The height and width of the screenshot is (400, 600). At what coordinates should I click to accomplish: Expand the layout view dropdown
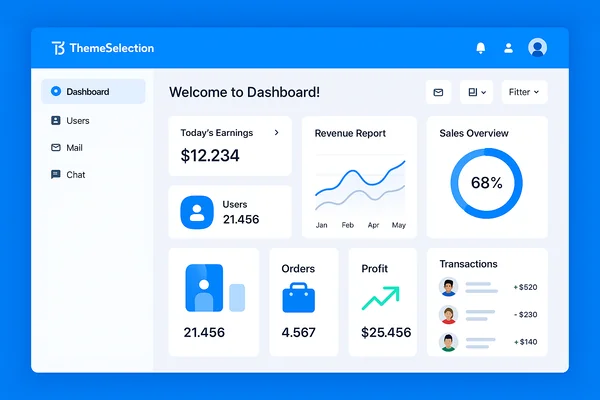click(476, 92)
